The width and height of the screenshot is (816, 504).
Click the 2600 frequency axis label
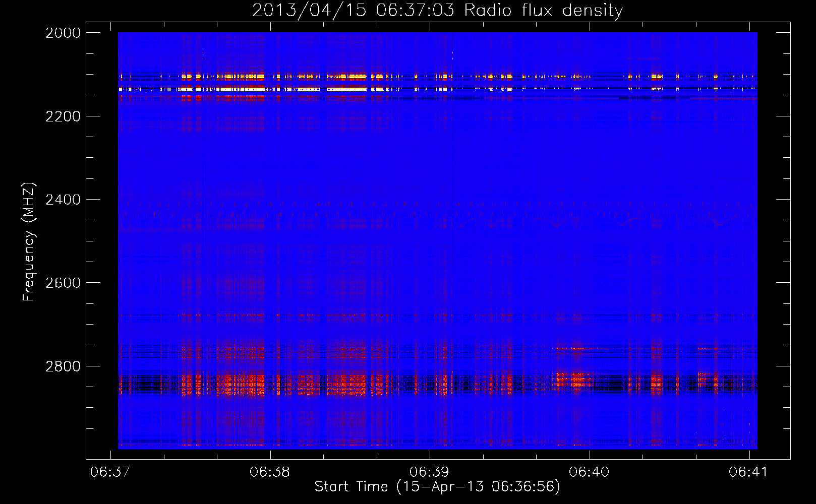coord(63,283)
